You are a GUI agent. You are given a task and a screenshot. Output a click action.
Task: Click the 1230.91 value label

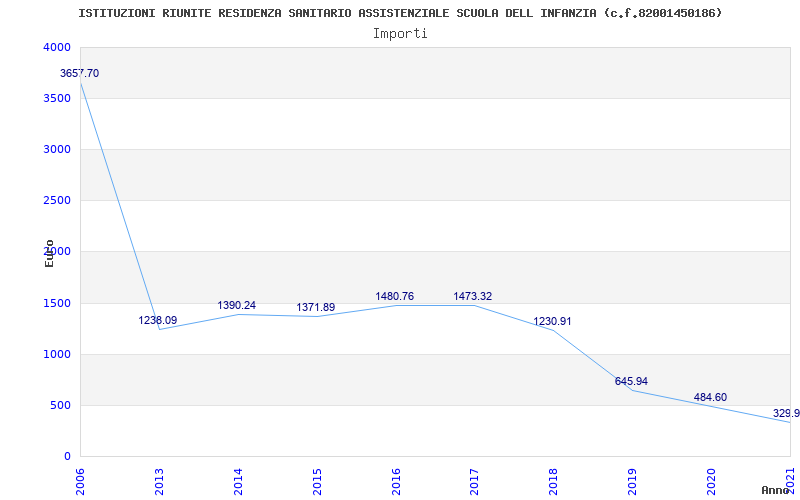click(553, 322)
